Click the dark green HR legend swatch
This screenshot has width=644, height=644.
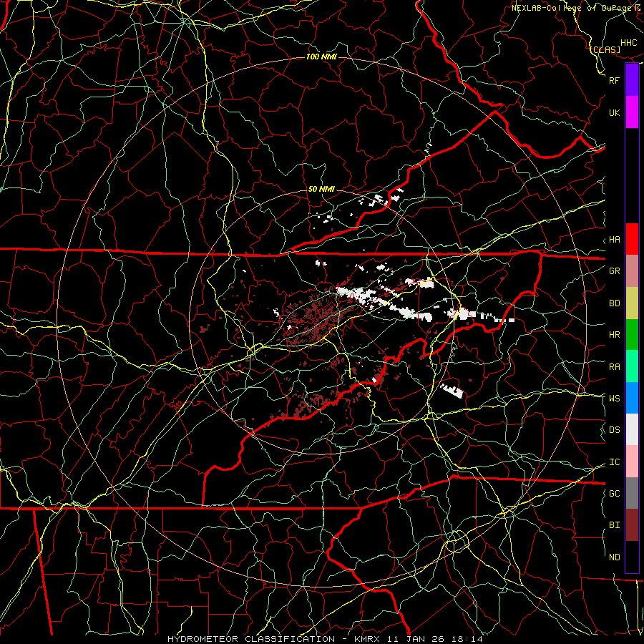pyautogui.click(x=632, y=334)
